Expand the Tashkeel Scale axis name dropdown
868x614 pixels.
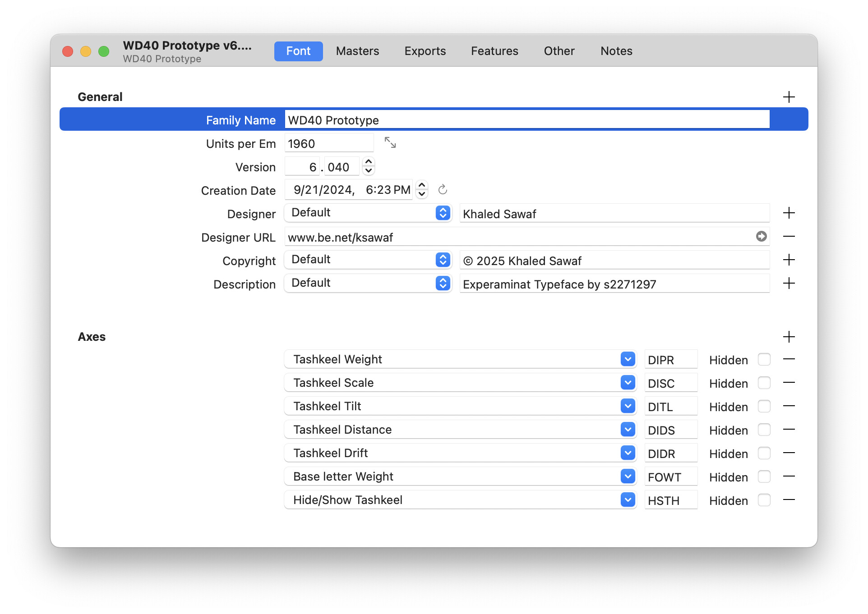tap(628, 383)
